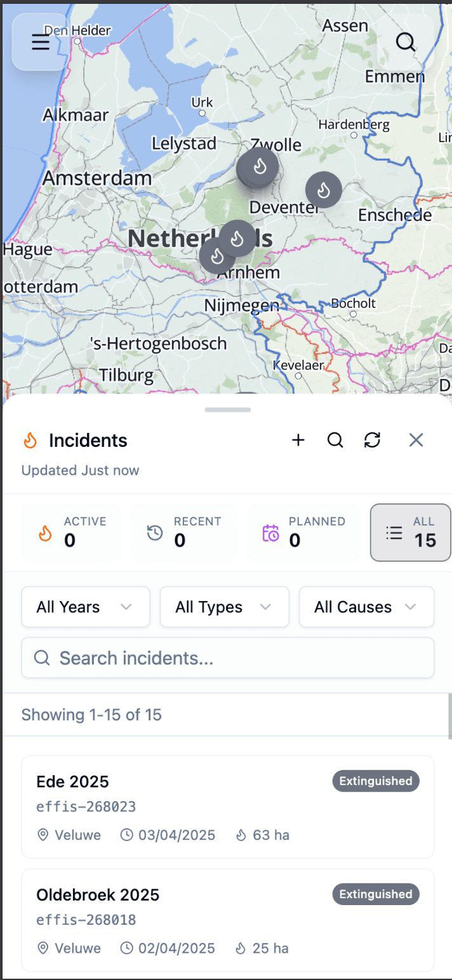
Task: Switch to the RECENT incidents tab
Action: coord(184,533)
